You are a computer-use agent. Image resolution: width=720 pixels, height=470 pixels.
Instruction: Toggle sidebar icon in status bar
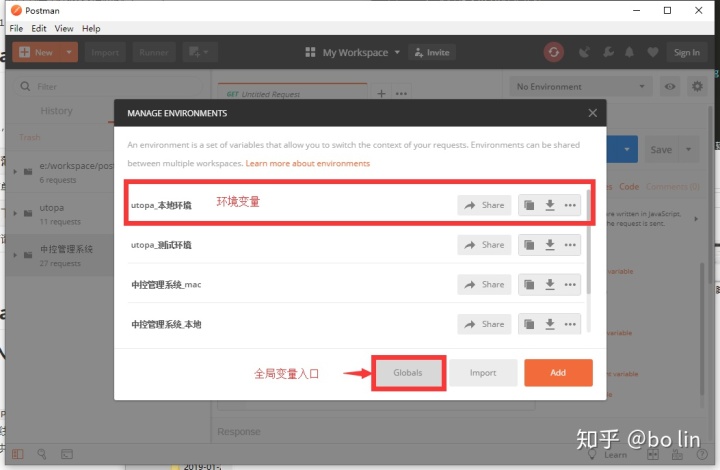tap(17, 454)
